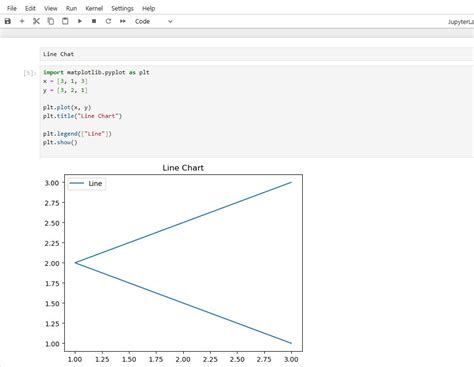
Task: Save the notebook with the disk icon
Action: tap(8, 21)
